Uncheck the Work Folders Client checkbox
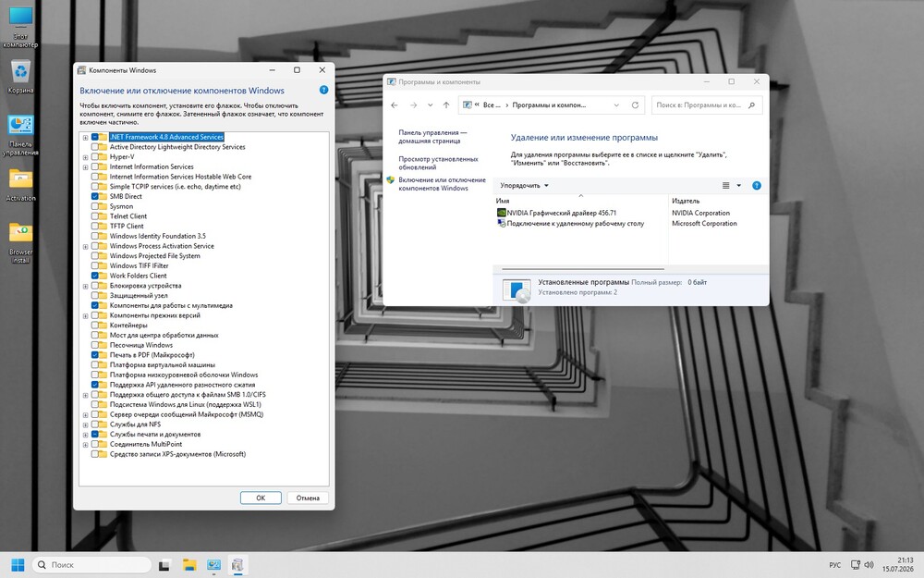The height and width of the screenshot is (578, 924). pyautogui.click(x=94, y=276)
